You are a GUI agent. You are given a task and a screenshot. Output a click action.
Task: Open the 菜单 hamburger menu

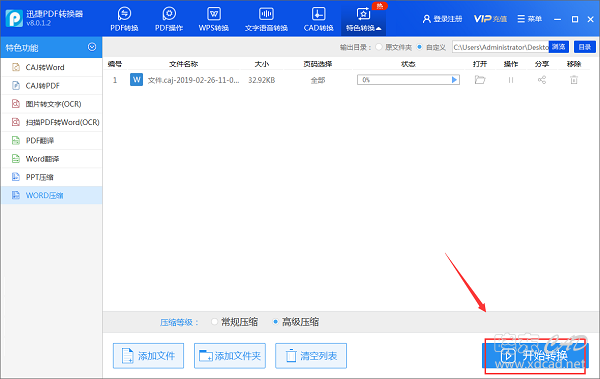pyautogui.click(x=530, y=19)
